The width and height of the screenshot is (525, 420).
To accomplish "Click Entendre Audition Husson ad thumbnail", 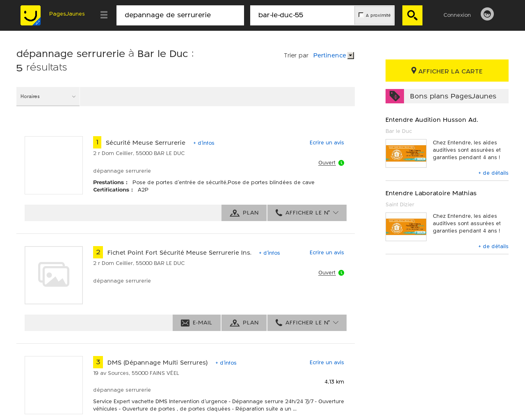I will pos(406,153).
